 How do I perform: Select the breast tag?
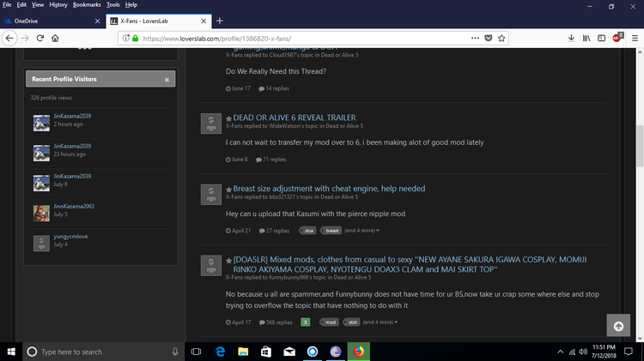[331, 231]
